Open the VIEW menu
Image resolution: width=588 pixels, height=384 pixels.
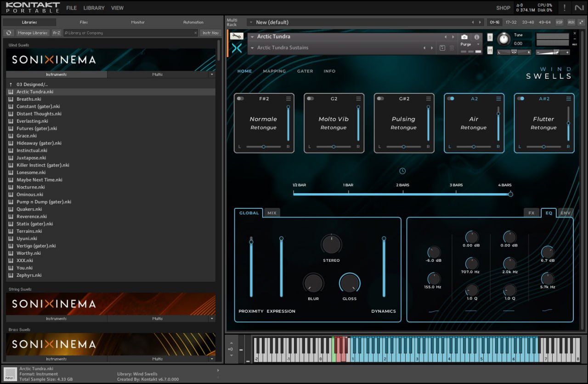click(117, 8)
